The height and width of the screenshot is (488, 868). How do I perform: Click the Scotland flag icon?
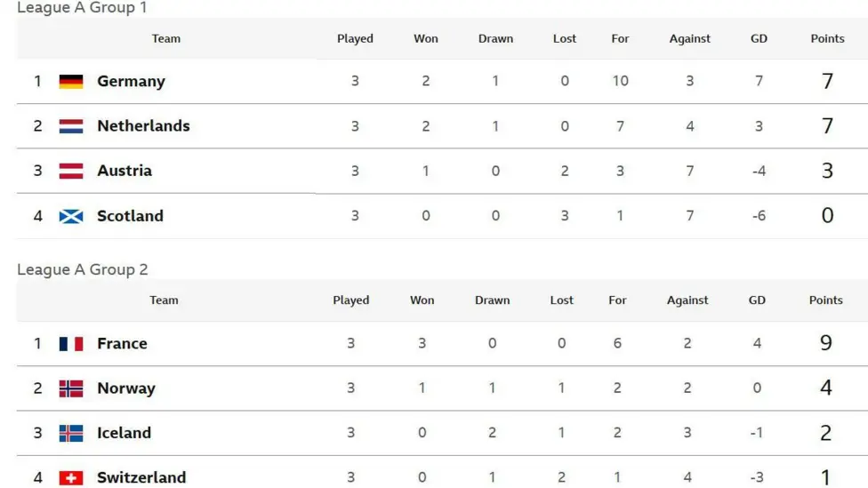[71, 216]
